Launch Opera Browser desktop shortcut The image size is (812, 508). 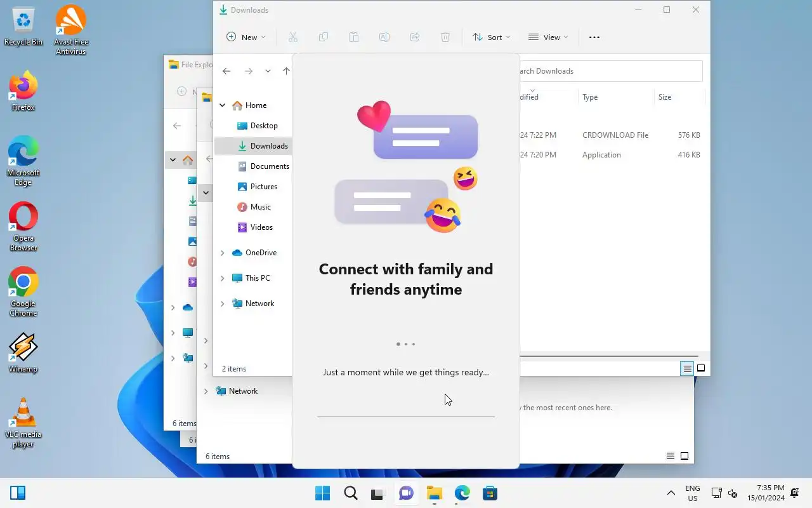click(x=23, y=227)
